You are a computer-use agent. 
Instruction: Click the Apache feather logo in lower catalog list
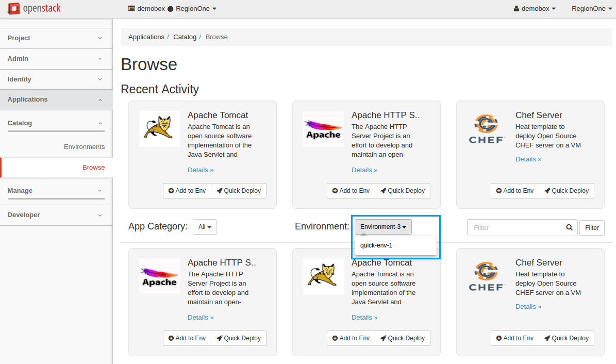159,276
